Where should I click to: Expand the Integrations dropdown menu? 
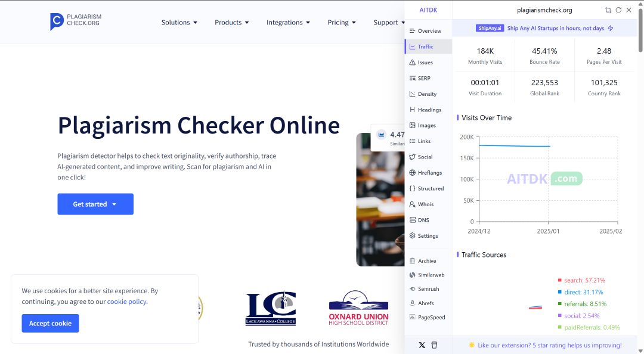288,23
